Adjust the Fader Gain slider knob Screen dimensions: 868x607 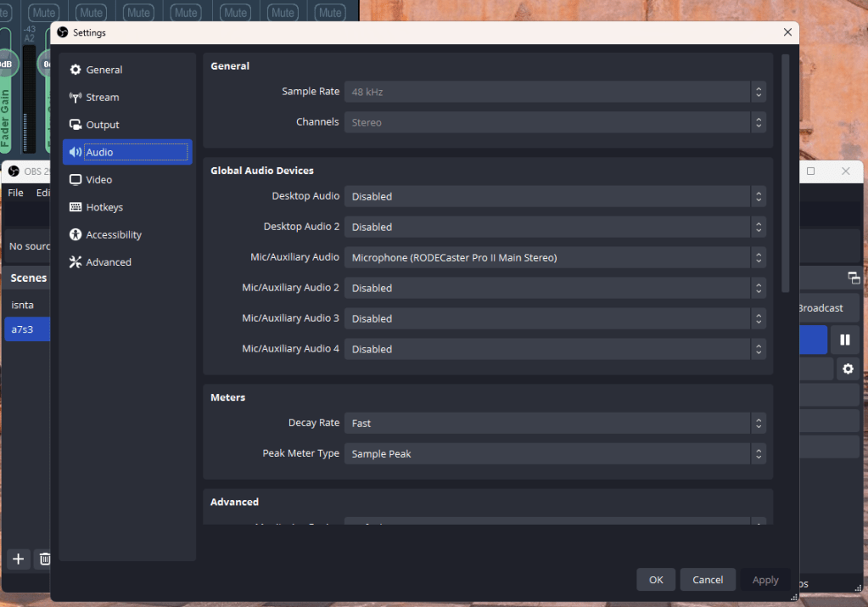7,64
